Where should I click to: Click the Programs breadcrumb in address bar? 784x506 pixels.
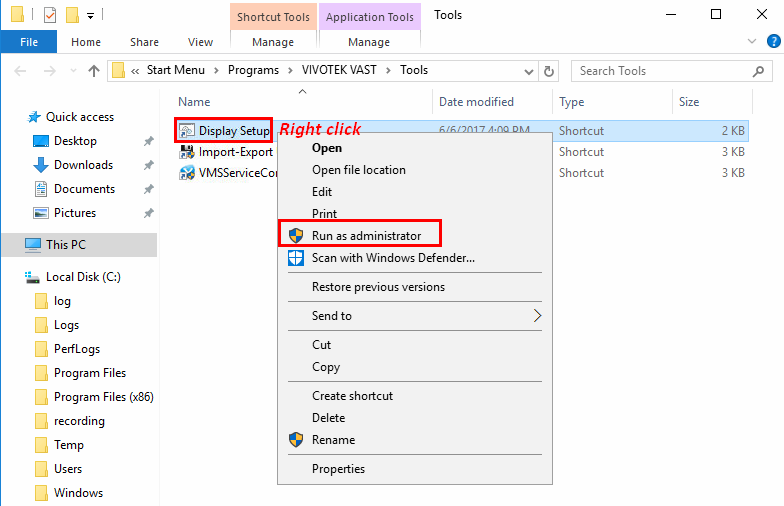pos(253,71)
